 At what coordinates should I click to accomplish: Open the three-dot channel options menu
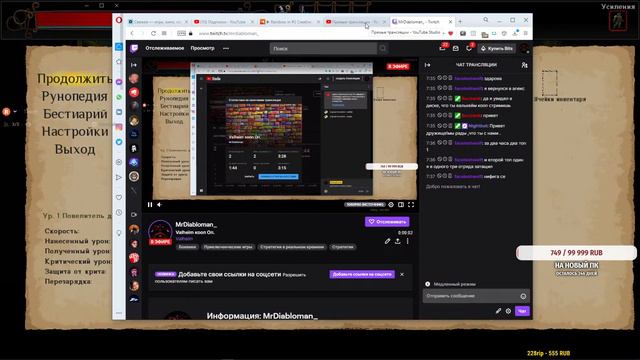click(x=407, y=241)
